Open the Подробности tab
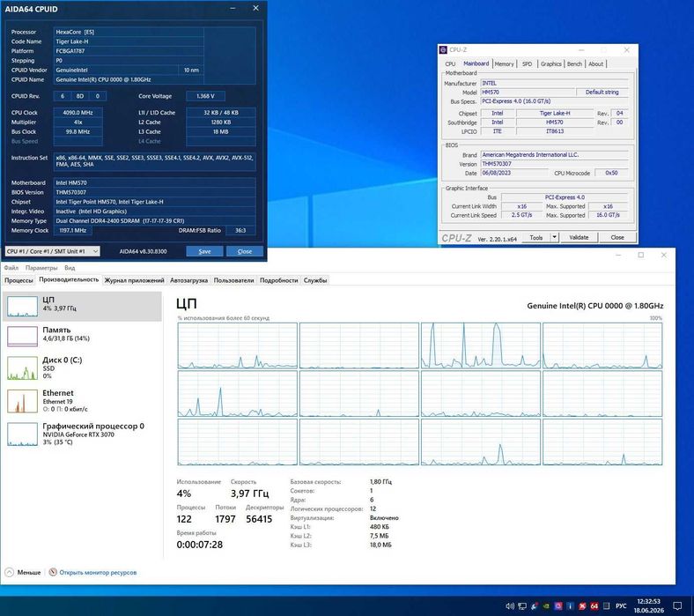This screenshot has height=616, width=694. (279, 280)
